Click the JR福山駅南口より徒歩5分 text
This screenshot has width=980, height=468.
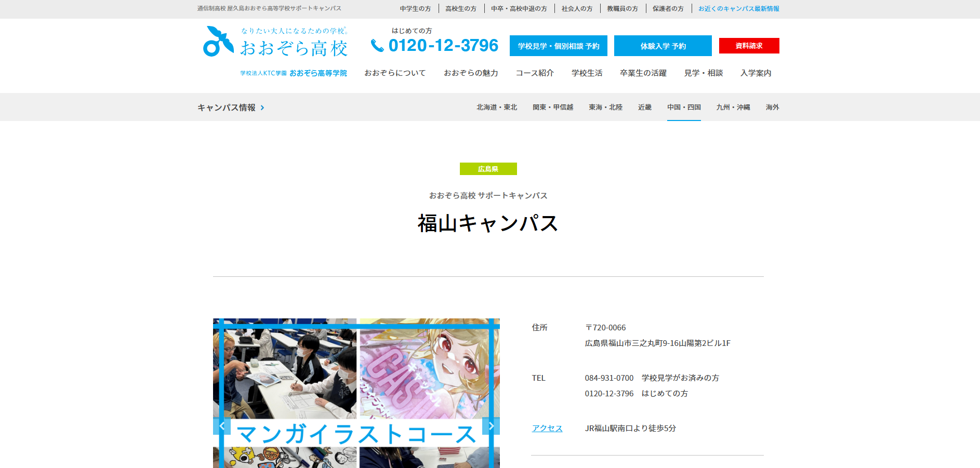[x=630, y=429]
